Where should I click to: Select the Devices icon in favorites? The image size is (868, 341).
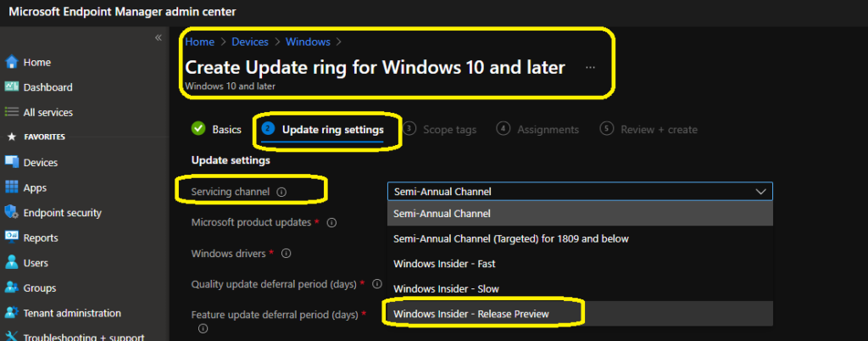click(12, 162)
